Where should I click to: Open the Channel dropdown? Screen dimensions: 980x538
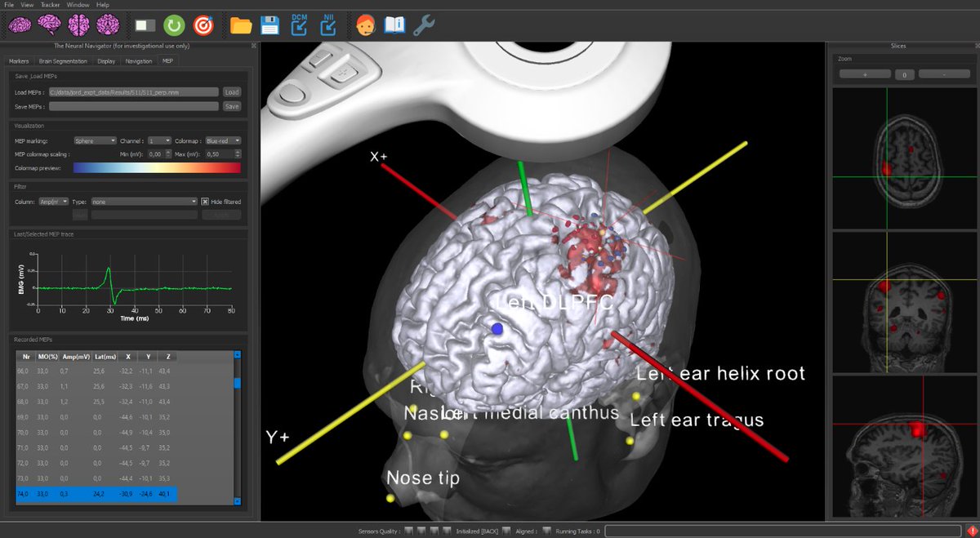tap(160, 141)
